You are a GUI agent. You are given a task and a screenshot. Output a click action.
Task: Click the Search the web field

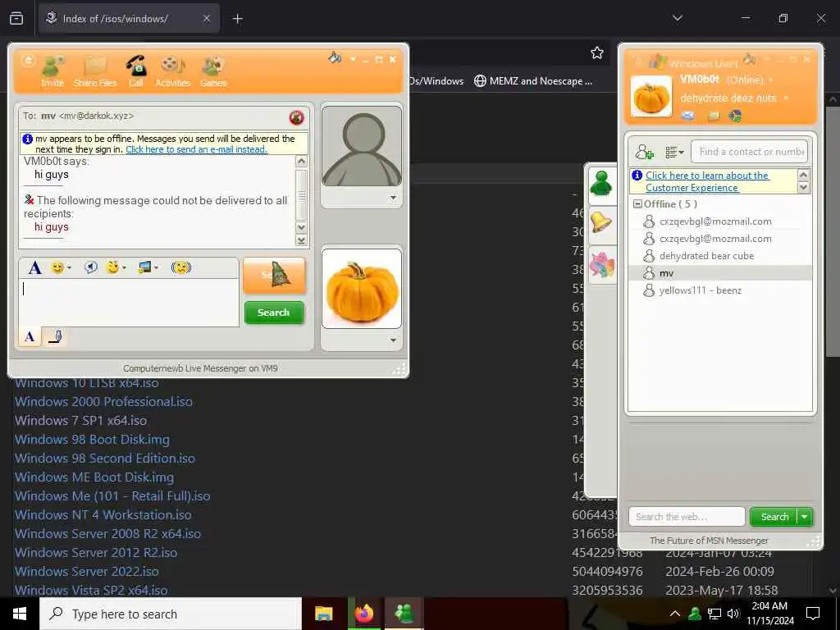click(687, 517)
